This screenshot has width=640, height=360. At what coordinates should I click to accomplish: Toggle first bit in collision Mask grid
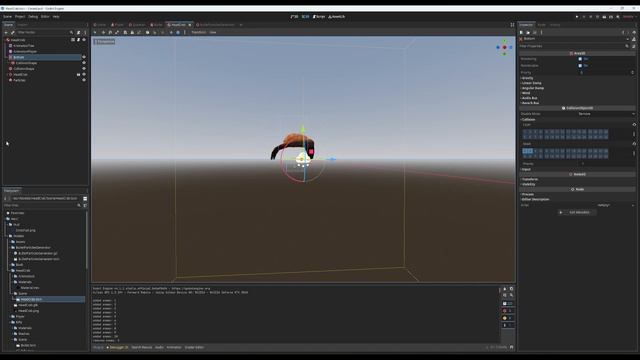click(525, 151)
